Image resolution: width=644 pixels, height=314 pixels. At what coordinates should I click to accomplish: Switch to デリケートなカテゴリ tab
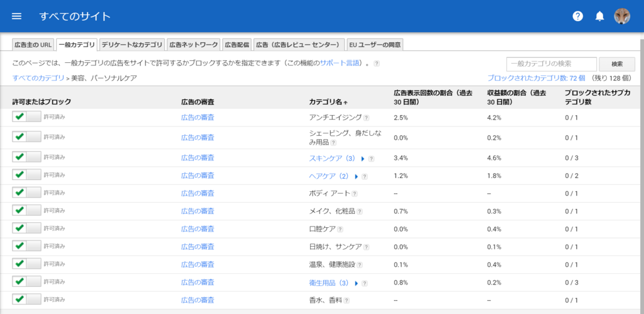(132, 45)
